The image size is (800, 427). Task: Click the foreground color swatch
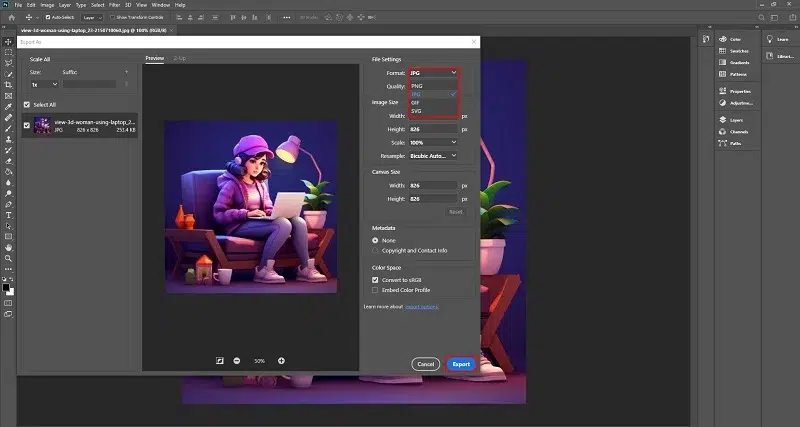6,288
